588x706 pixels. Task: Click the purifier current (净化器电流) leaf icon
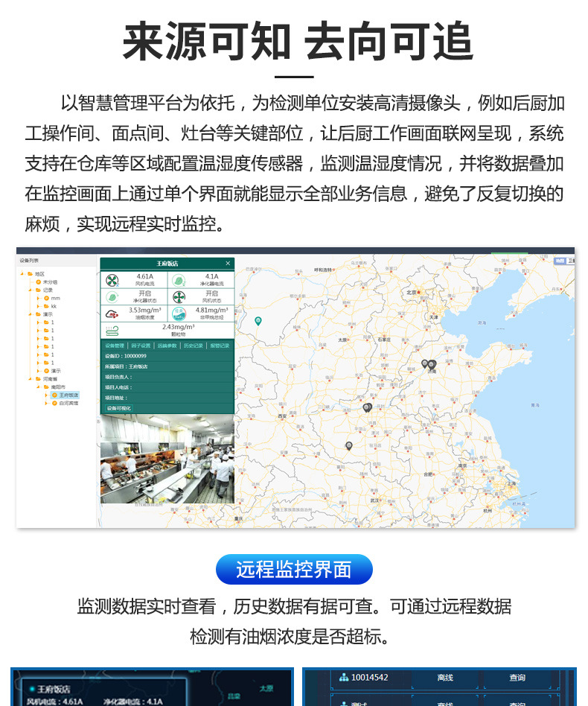point(179,281)
